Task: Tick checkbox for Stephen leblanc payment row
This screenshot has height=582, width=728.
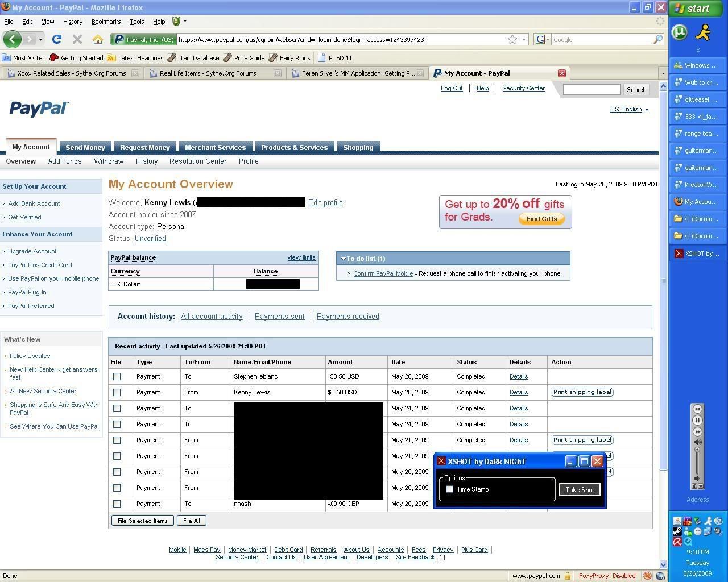Action: (x=117, y=376)
